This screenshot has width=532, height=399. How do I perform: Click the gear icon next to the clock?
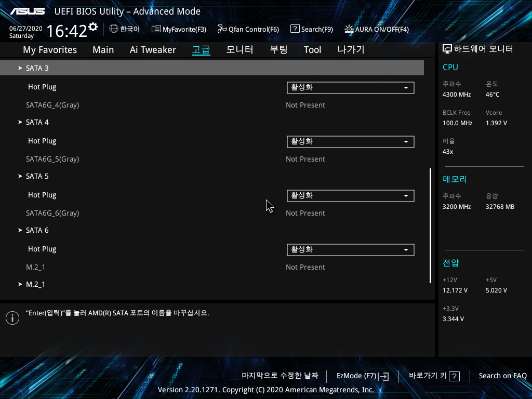click(x=93, y=27)
